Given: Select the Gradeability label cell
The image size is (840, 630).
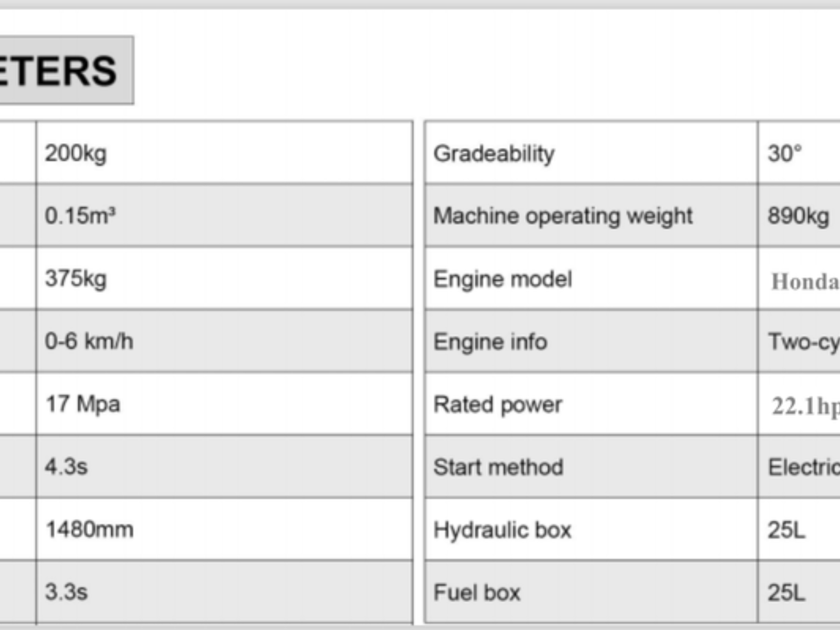Looking at the screenshot, I should [x=493, y=153].
